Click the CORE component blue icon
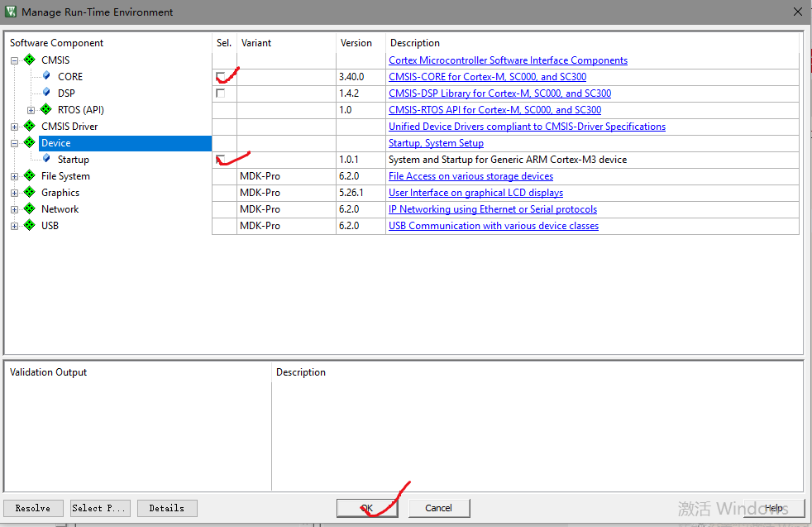This screenshot has height=527, width=812. point(46,75)
